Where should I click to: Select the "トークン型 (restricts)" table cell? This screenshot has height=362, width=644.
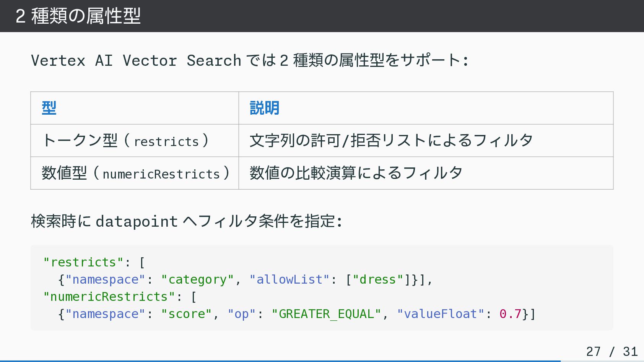tap(125, 141)
